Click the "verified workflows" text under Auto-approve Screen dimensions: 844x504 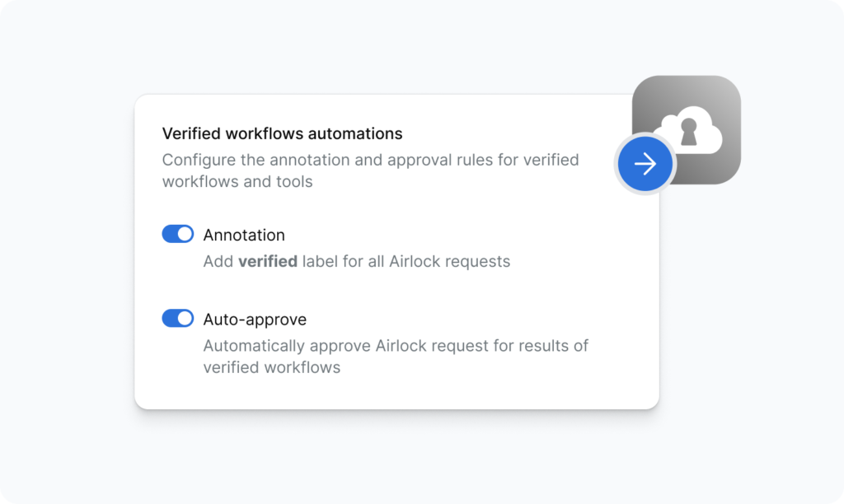coord(271,367)
